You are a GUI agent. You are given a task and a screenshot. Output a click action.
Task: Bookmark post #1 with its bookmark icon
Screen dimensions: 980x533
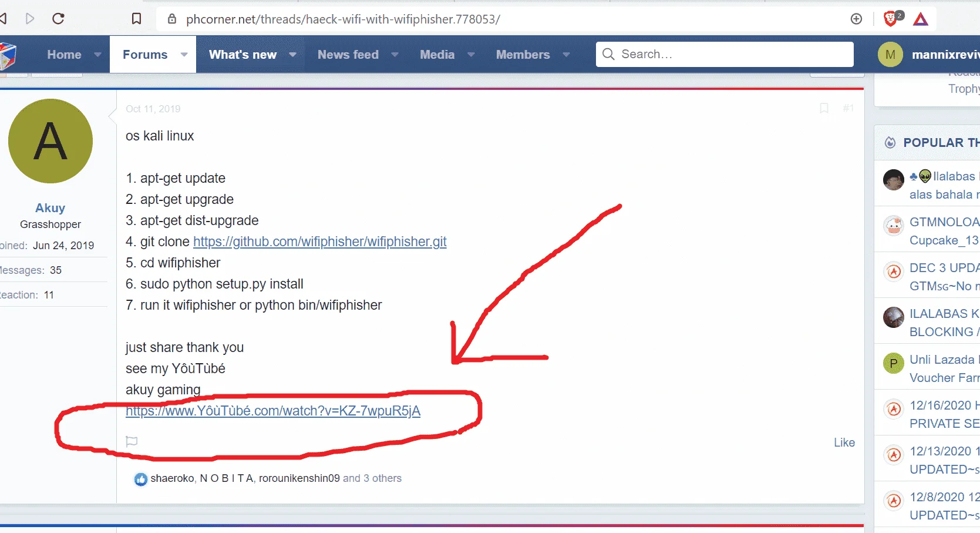(824, 108)
